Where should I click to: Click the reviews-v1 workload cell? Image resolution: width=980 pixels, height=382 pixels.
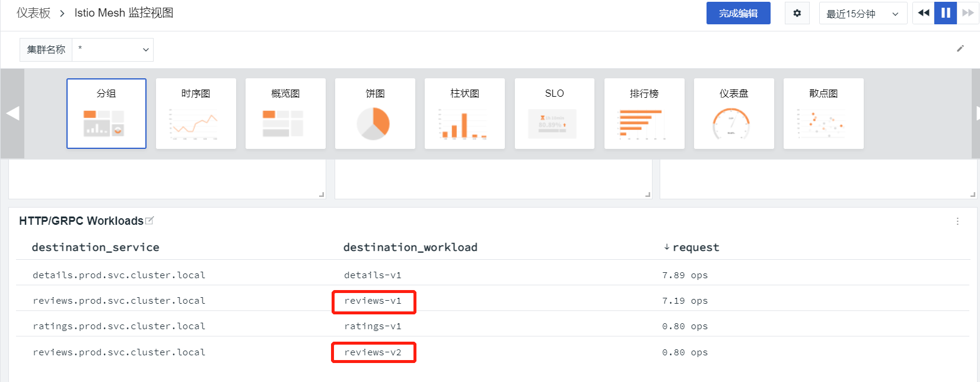point(373,301)
